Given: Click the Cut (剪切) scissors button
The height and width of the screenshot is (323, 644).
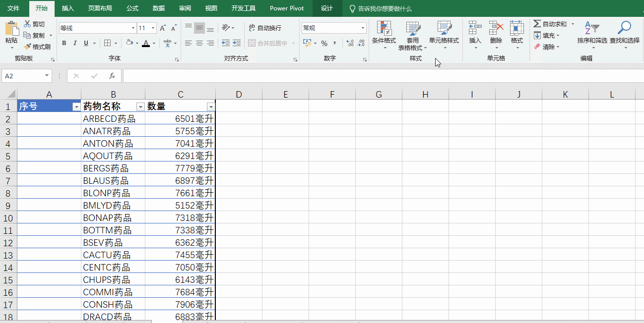Looking at the screenshot, I should (34, 24).
